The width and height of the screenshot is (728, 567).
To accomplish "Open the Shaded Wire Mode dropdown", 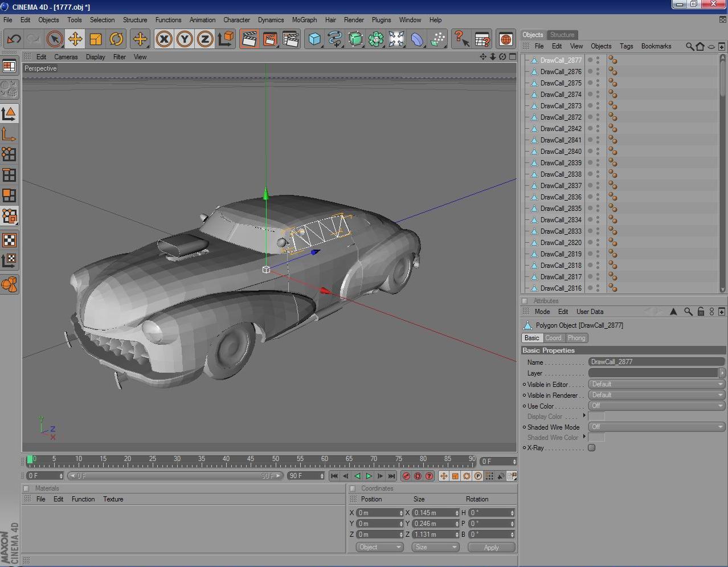I will click(x=656, y=426).
